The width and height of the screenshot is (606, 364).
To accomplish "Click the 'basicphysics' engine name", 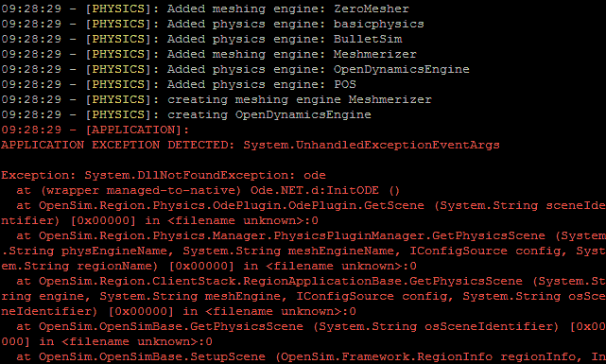I will click(x=379, y=24).
